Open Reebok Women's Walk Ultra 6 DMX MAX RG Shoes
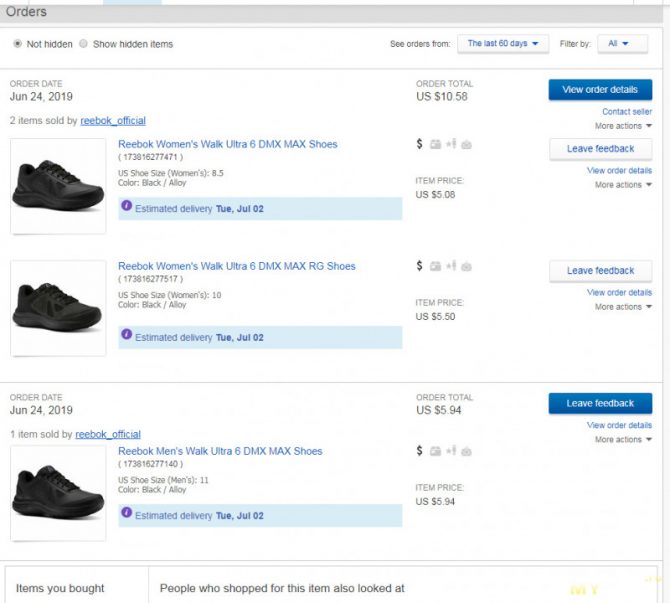The image size is (670, 603). [x=237, y=266]
